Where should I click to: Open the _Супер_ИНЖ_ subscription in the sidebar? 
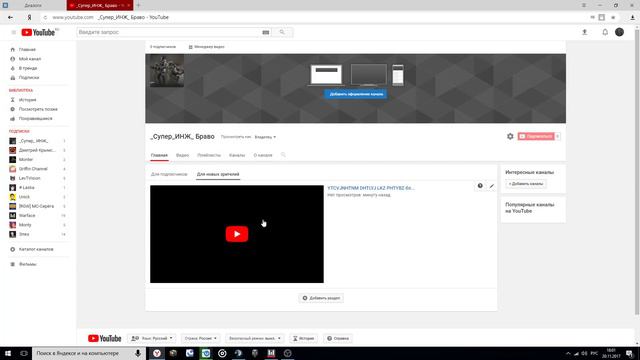click(33, 141)
